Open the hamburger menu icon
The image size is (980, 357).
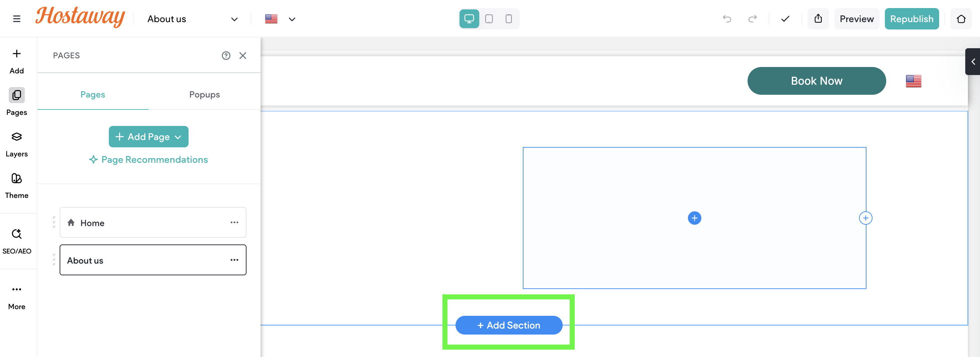[16, 19]
